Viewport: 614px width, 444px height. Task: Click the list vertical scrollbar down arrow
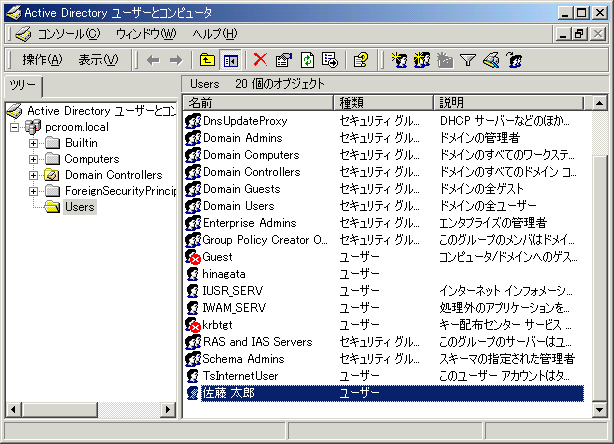(x=599, y=410)
